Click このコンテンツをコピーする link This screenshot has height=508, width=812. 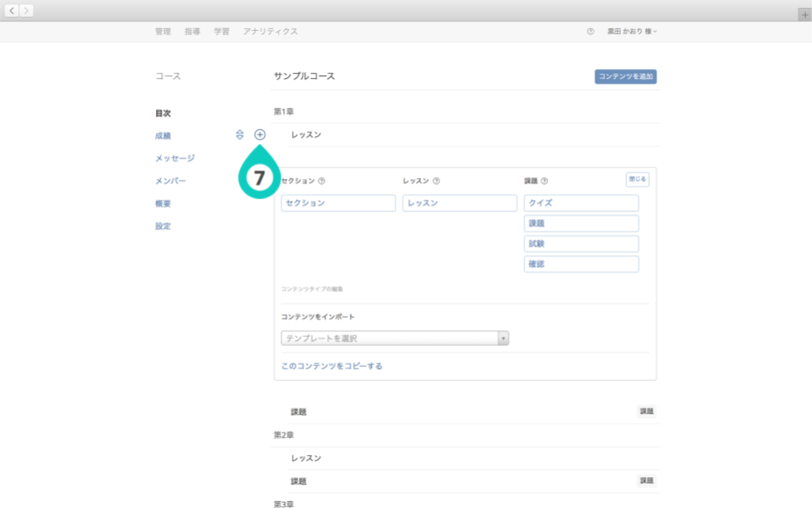point(331,366)
